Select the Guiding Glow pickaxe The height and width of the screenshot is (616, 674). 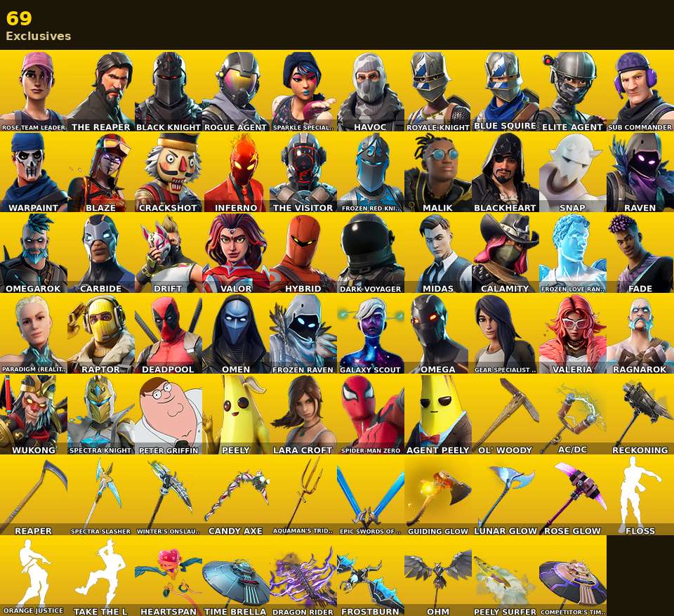click(438, 495)
